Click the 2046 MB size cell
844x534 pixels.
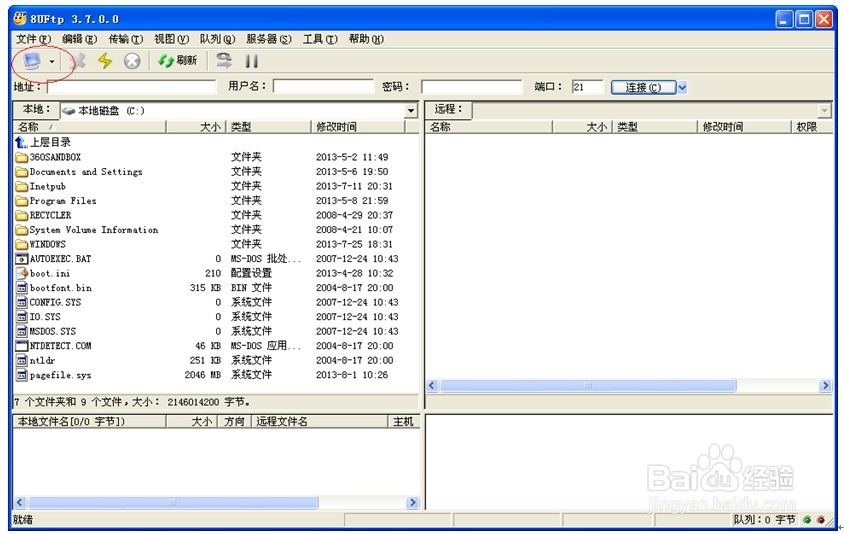202,375
